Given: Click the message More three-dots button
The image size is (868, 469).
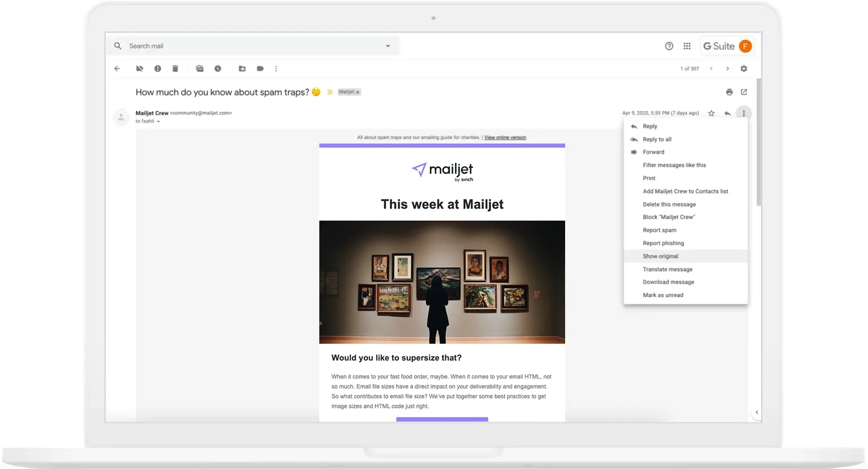Looking at the screenshot, I should click(744, 113).
